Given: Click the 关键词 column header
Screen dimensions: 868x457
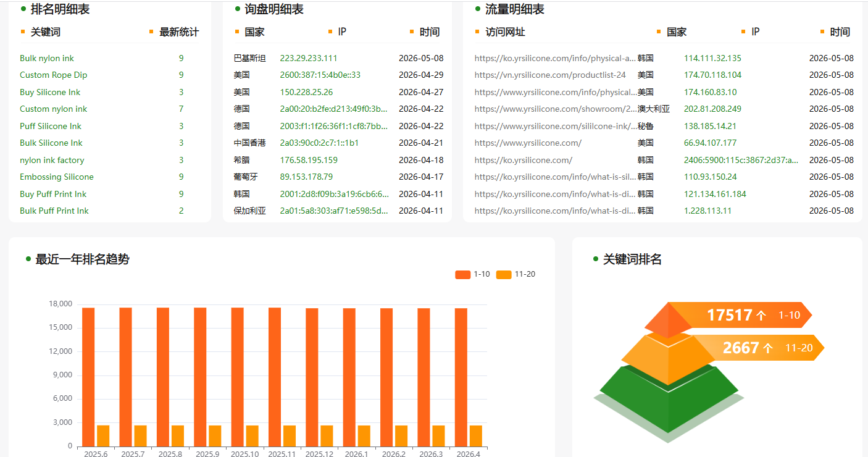Looking at the screenshot, I should [46, 32].
